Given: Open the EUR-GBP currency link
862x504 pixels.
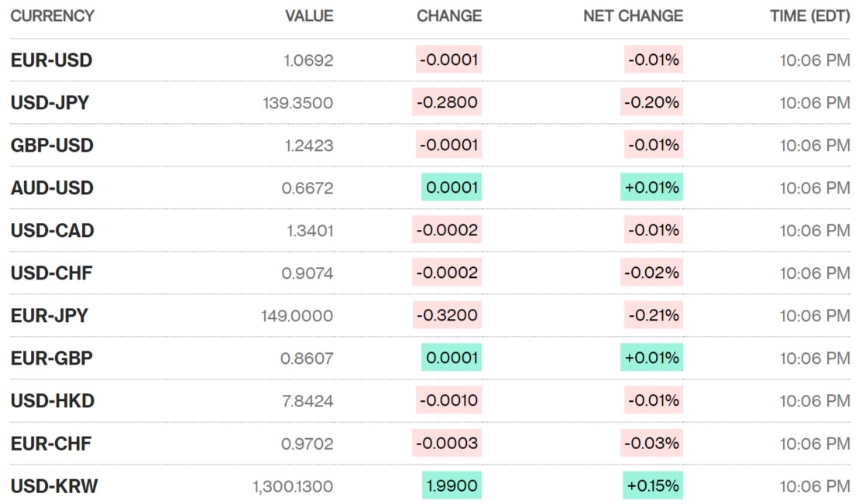Looking at the screenshot, I should tap(52, 358).
